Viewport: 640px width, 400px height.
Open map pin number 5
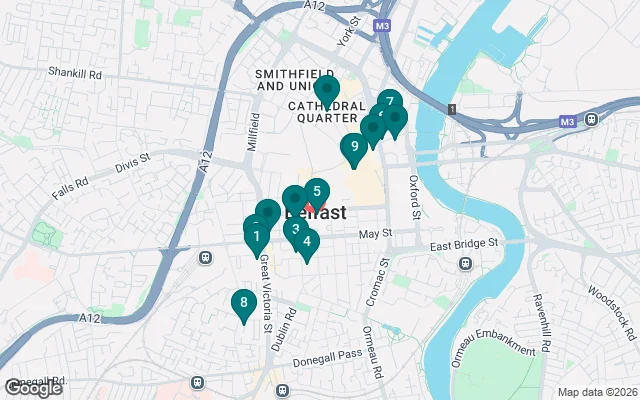317,193
